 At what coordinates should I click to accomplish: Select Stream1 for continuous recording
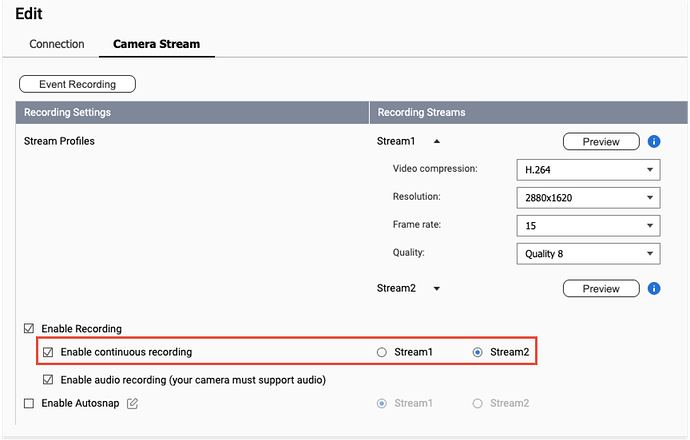(x=381, y=352)
